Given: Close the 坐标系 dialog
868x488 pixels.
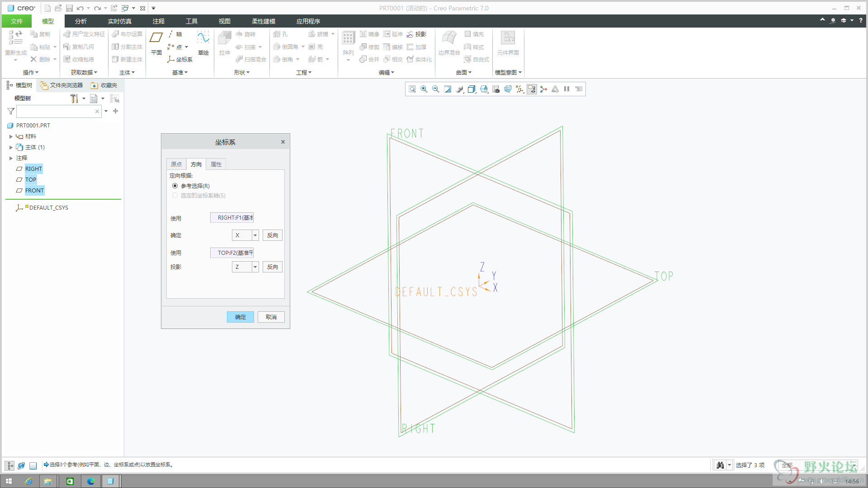Looking at the screenshot, I should [283, 142].
